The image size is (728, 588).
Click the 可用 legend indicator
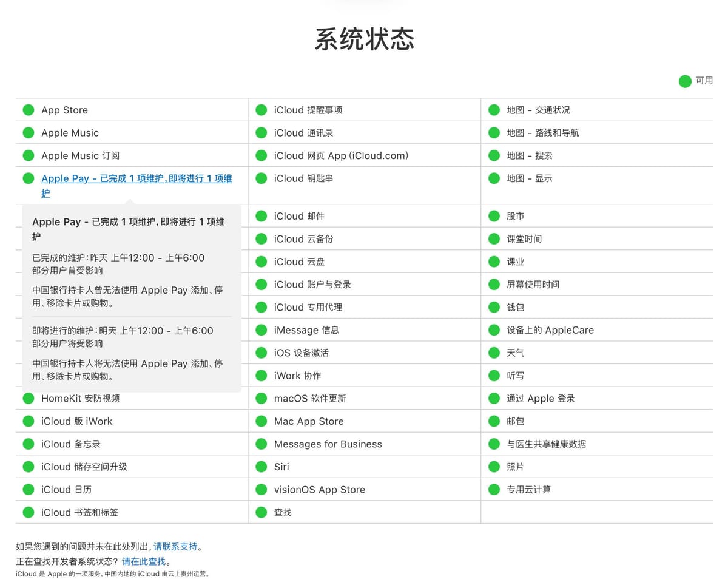click(x=684, y=81)
